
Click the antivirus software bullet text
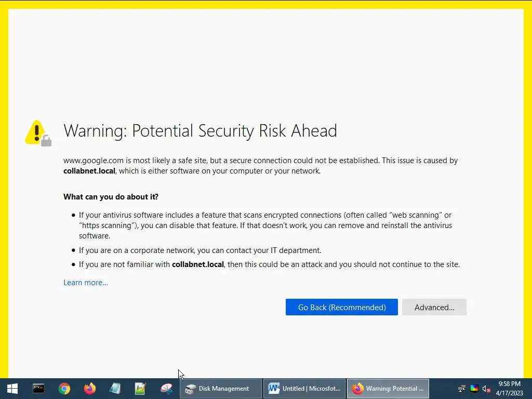click(265, 225)
